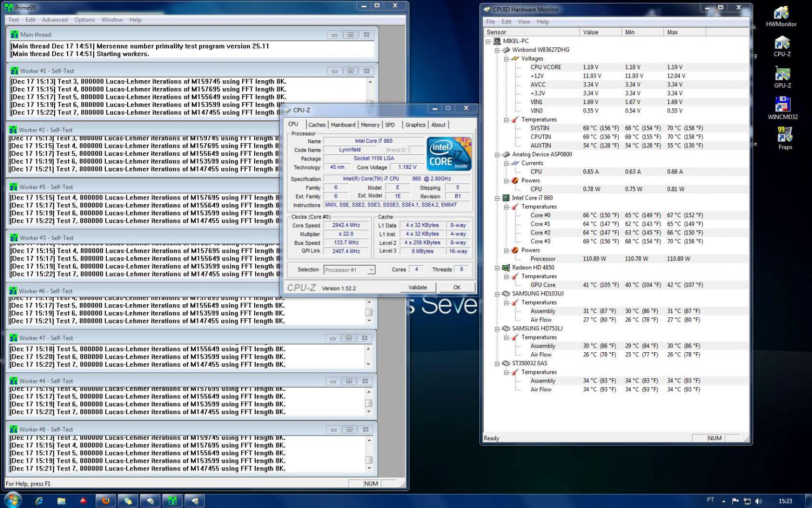This screenshot has width=812, height=508.
Task: Switch to Prime95 taskbar button
Action: tap(172, 501)
